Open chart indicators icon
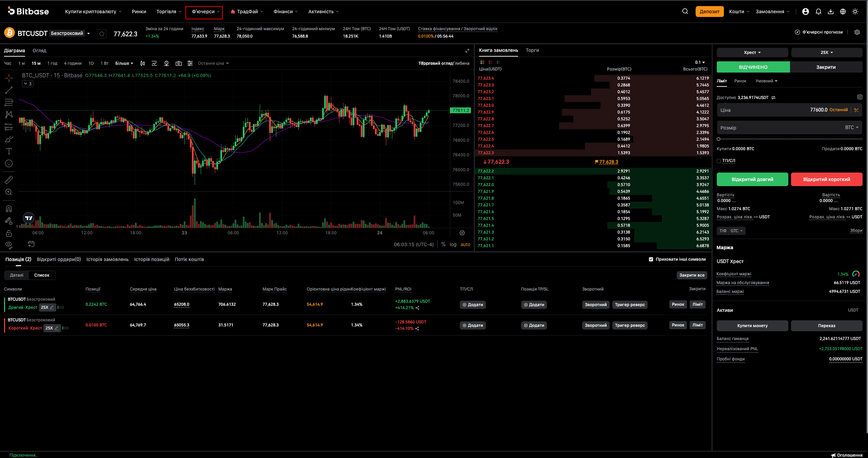The height and width of the screenshot is (458, 868). (x=154, y=63)
